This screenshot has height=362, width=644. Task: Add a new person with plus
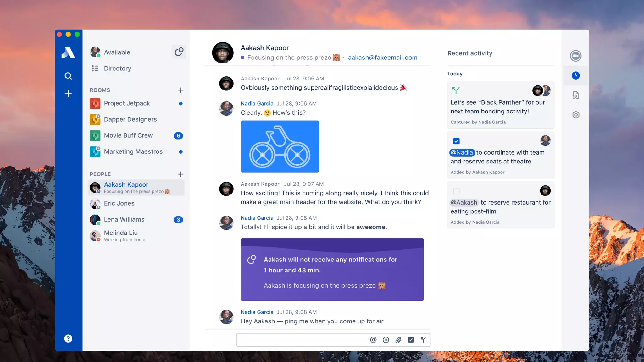tap(180, 174)
